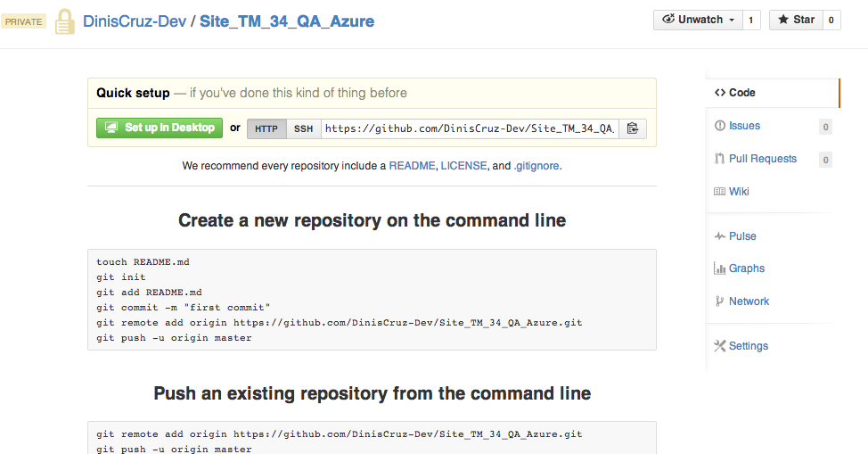Switch clone URL to SSH
The image size is (868, 454).
pyautogui.click(x=304, y=128)
